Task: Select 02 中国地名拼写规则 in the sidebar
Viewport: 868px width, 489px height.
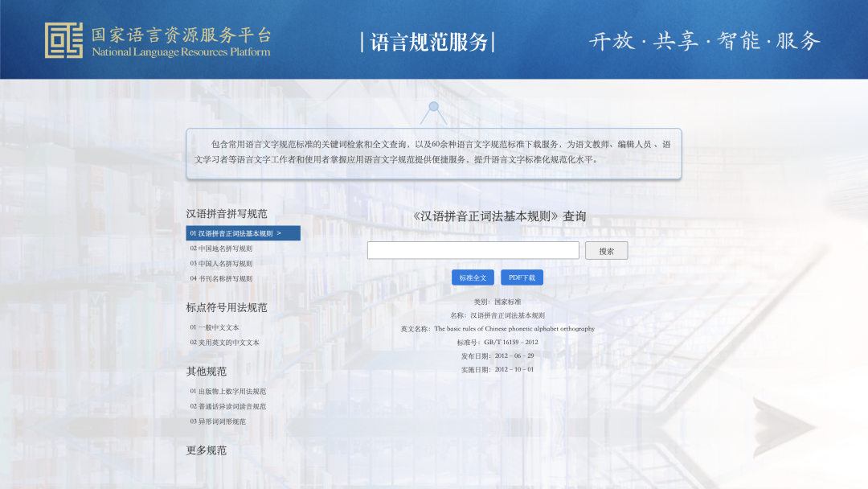Action: (223, 247)
